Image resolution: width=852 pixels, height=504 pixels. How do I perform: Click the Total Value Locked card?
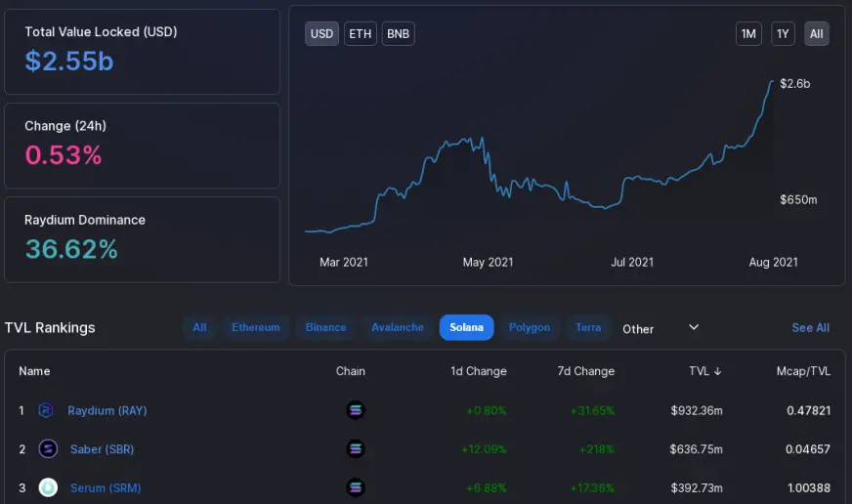coord(142,52)
